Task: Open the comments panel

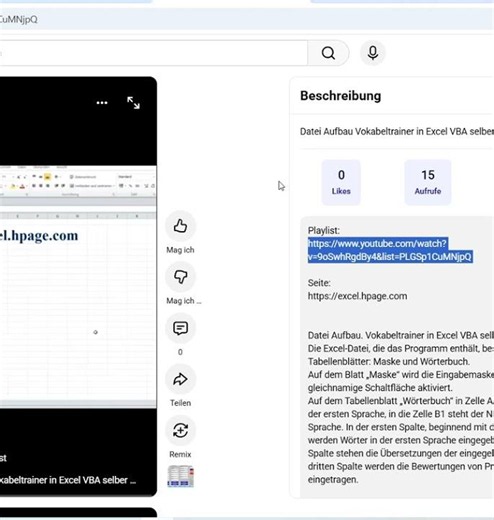Action: click(x=180, y=328)
